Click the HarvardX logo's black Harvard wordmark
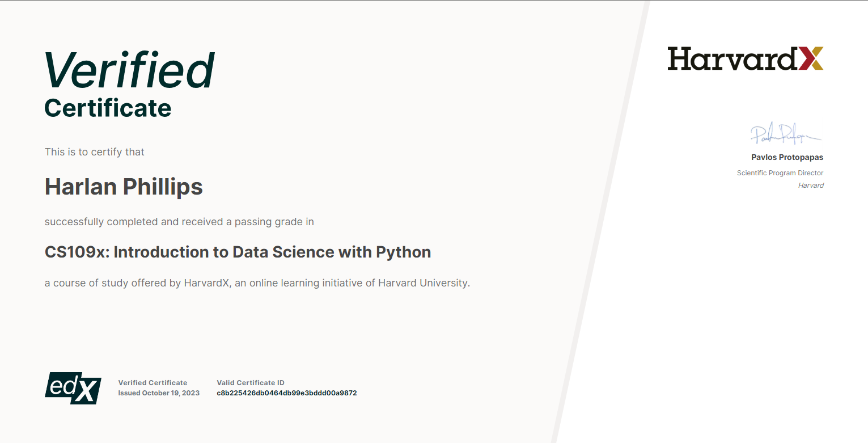This screenshot has height=443, width=868. 732,58
